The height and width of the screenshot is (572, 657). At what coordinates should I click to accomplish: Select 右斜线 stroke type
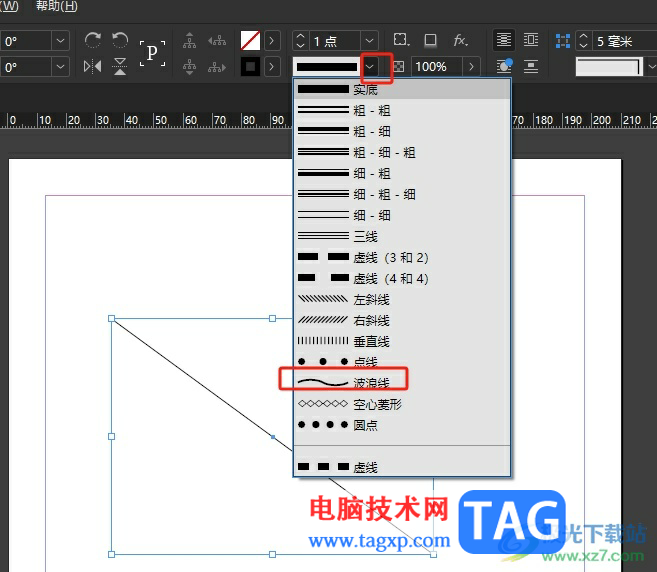tap(402, 320)
